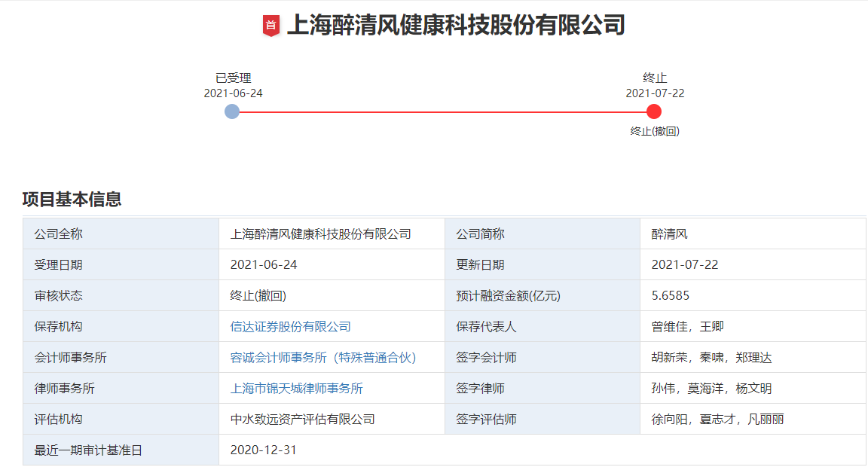Click the 签字评估师 names 徐向阳，夏志才，凡丽丽

tap(717, 420)
